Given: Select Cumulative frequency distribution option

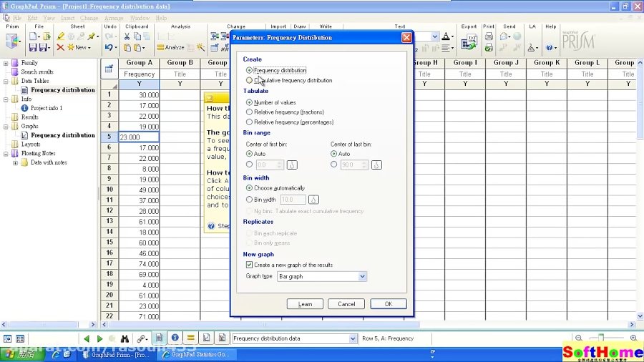Looking at the screenshot, I should click(249, 80).
